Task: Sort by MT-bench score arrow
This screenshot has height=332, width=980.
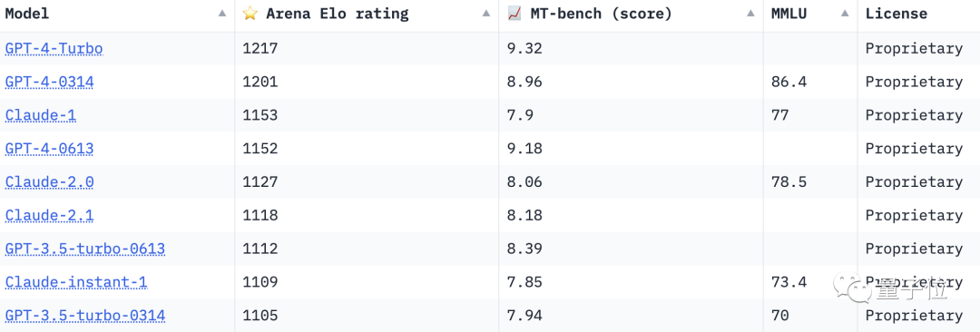Action: click(750, 14)
